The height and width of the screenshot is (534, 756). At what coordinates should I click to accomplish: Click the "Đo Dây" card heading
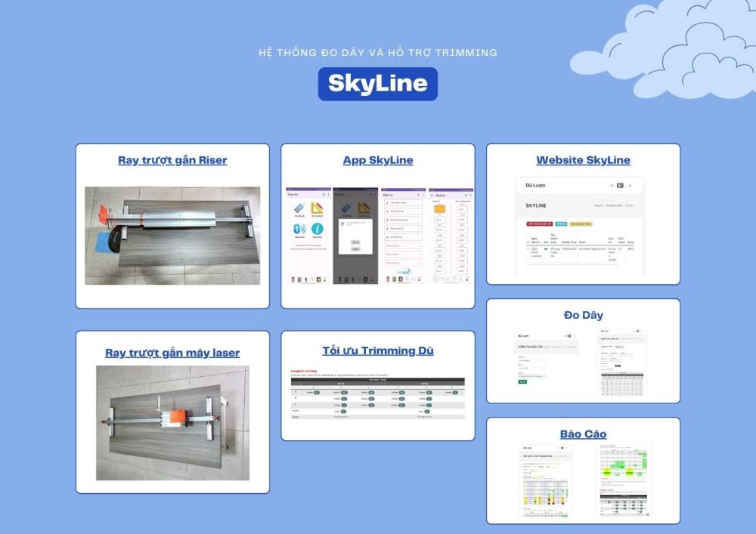pos(584,315)
